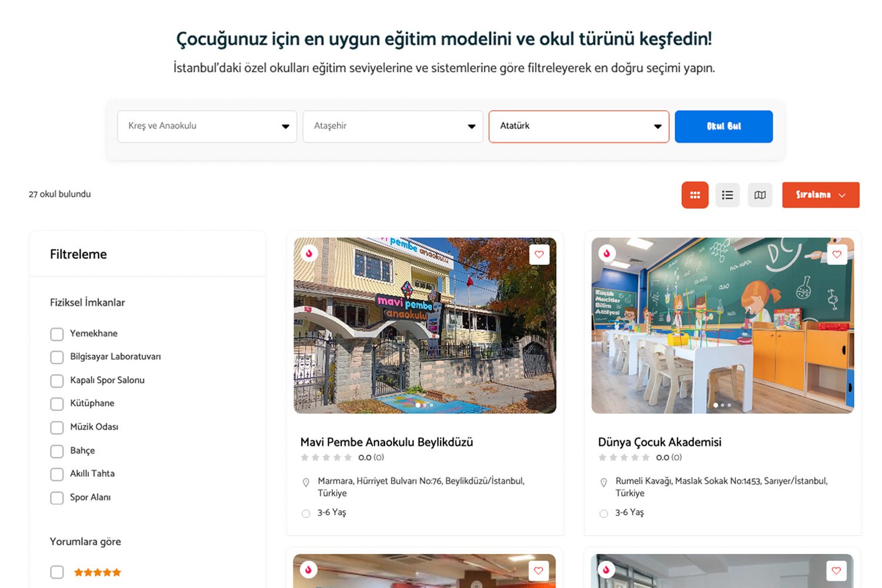The height and width of the screenshot is (588, 882).
Task: Open Dünya Çocuk Akademisi title link
Action: click(660, 442)
